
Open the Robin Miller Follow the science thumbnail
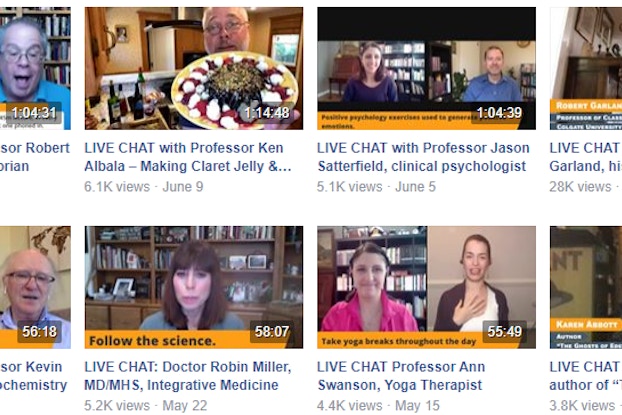pyautogui.click(x=194, y=287)
